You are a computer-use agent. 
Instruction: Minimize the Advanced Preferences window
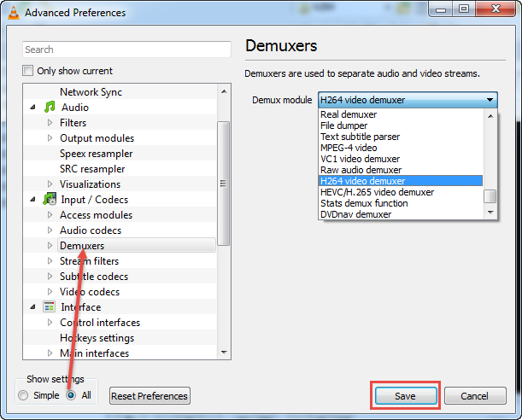[441, 9]
